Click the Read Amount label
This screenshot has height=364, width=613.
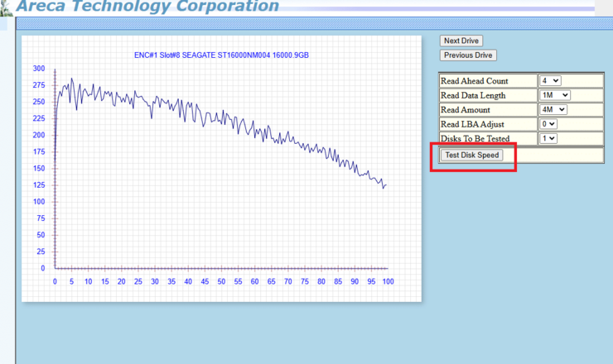click(465, 109)
